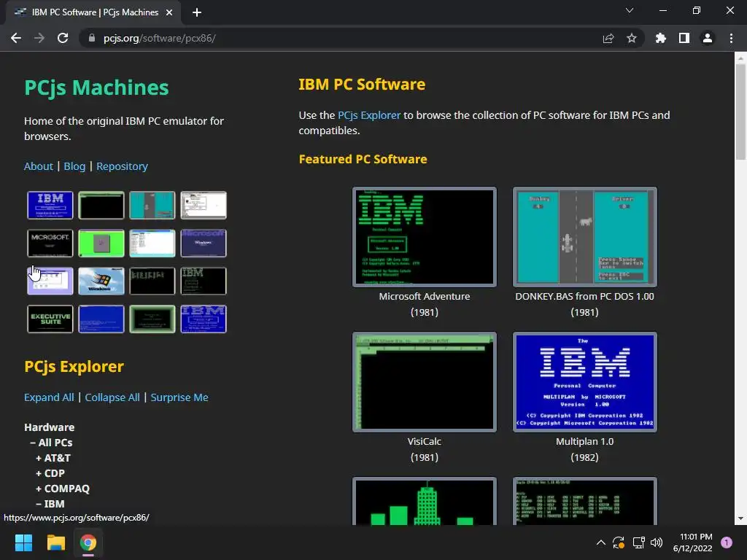Viewport: 747px width, 560px height.
Task: Share this page via share icon
Action: (x=608, y=38)
